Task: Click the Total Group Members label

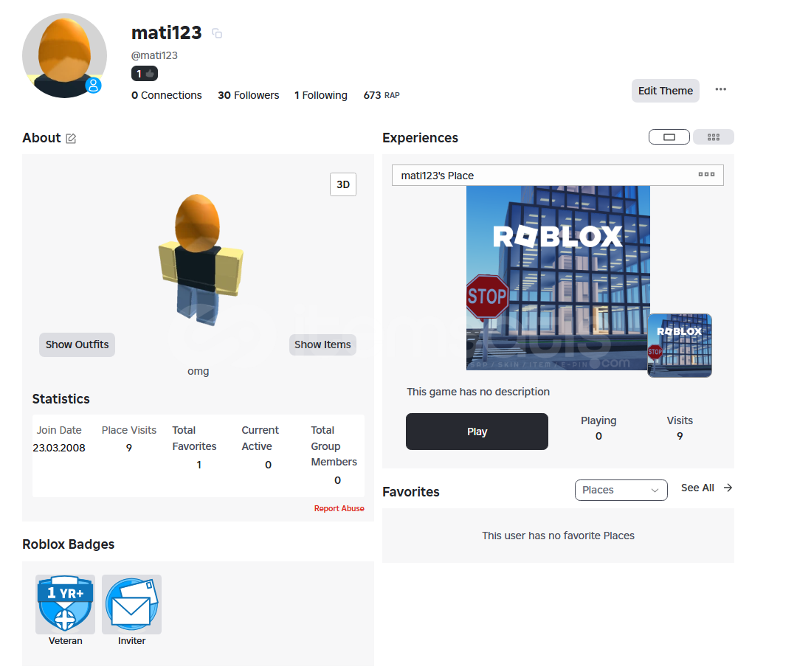Action: [x=334, y=446]
